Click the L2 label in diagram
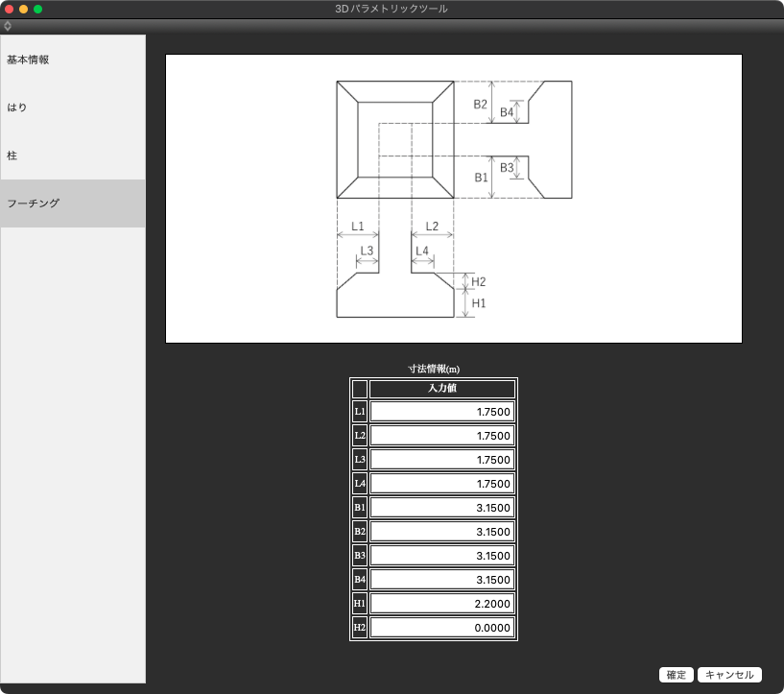784x694 pixels. point(432,226)
